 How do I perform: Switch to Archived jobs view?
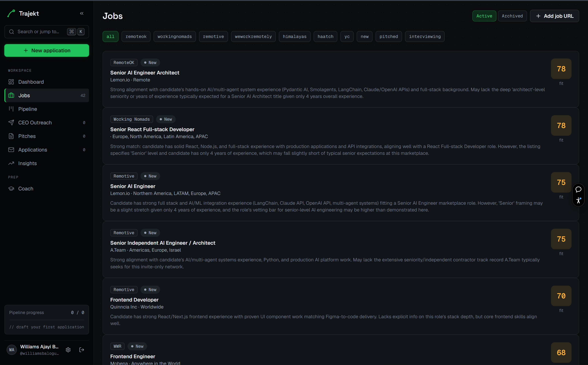tap(512, 16)
